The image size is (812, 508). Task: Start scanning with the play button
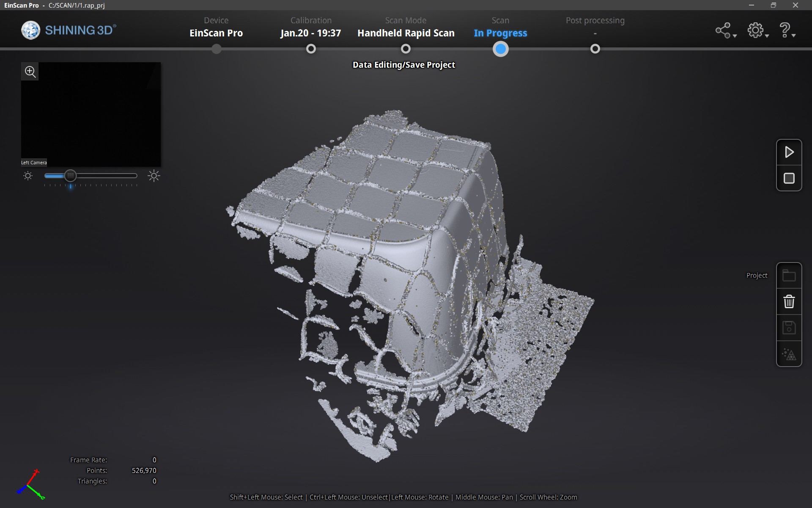[x=789, y=152]
